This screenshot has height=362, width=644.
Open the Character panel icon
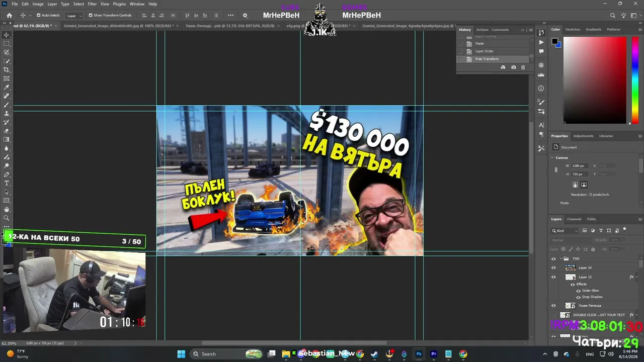541,125
